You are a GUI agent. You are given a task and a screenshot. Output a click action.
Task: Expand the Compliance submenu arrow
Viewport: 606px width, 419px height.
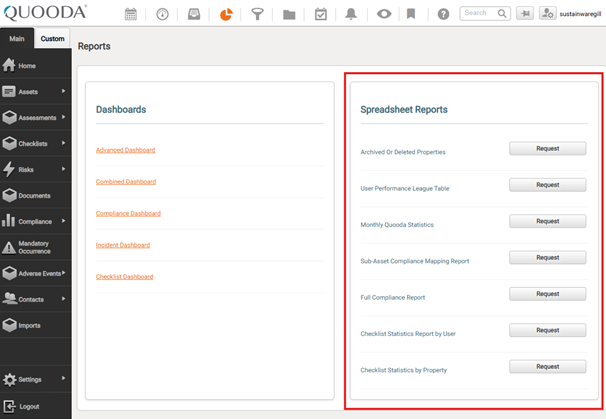(63, 221)
